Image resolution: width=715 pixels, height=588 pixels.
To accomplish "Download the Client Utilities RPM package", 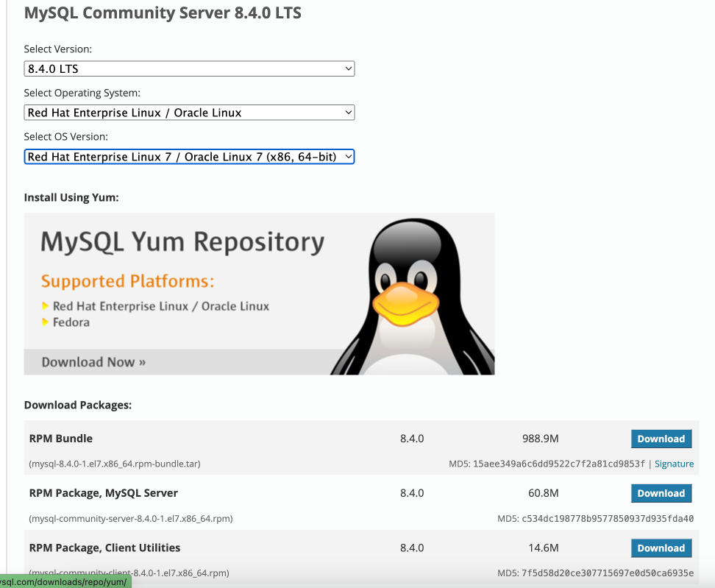I will [x=661, y=548].
